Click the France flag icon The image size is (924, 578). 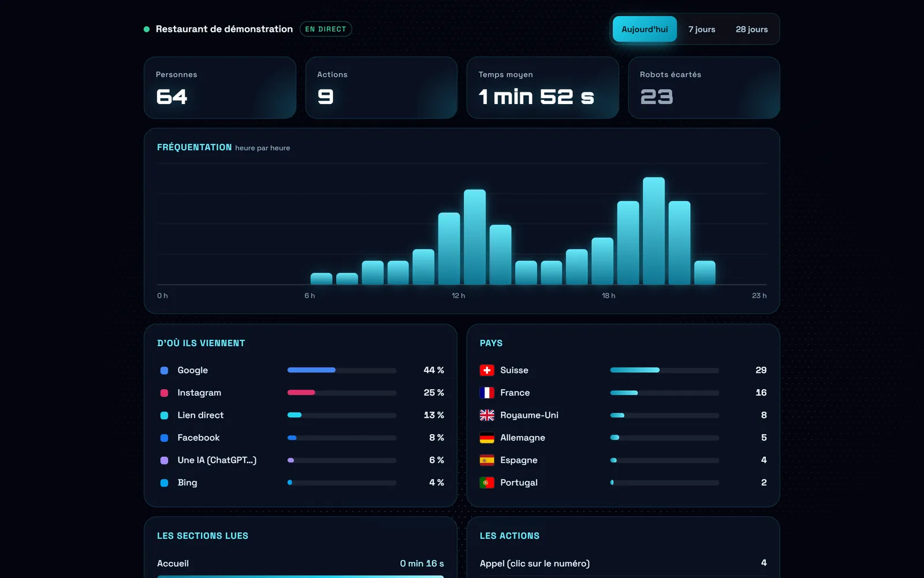coord(487,392)
